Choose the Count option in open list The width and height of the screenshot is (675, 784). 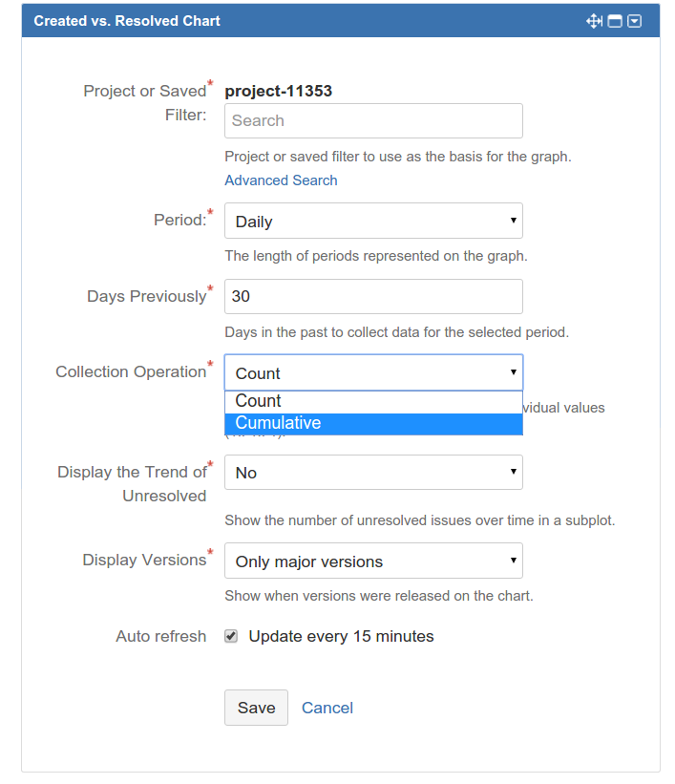pos(259,401)
